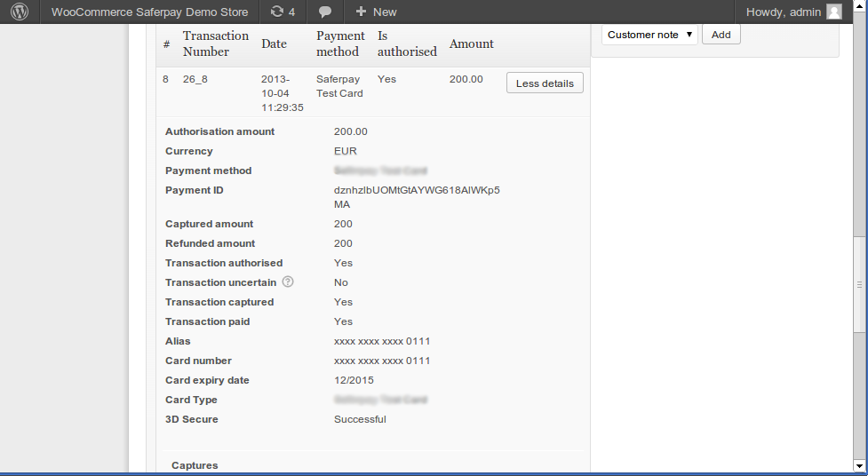
Task: Click the updates icon showing 4
Action: pyautogui.click(x=282, y=12)
